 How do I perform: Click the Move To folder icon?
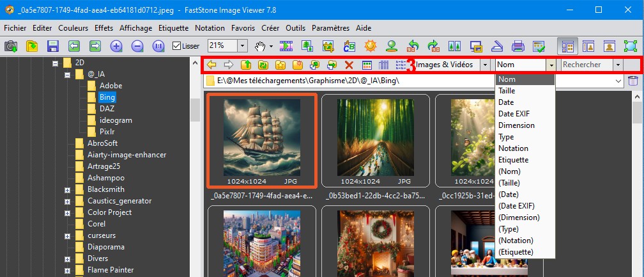pyautogui.click(x=332, y=65)
